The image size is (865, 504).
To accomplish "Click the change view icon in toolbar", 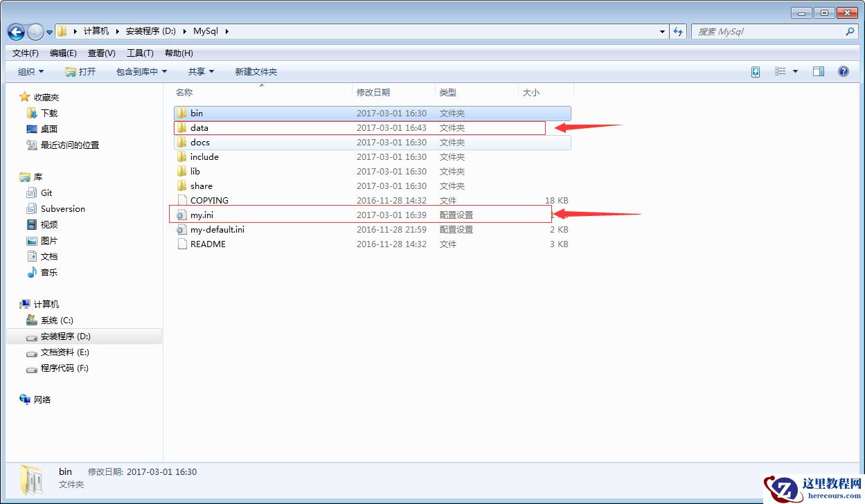I will (x=781, y=71).
